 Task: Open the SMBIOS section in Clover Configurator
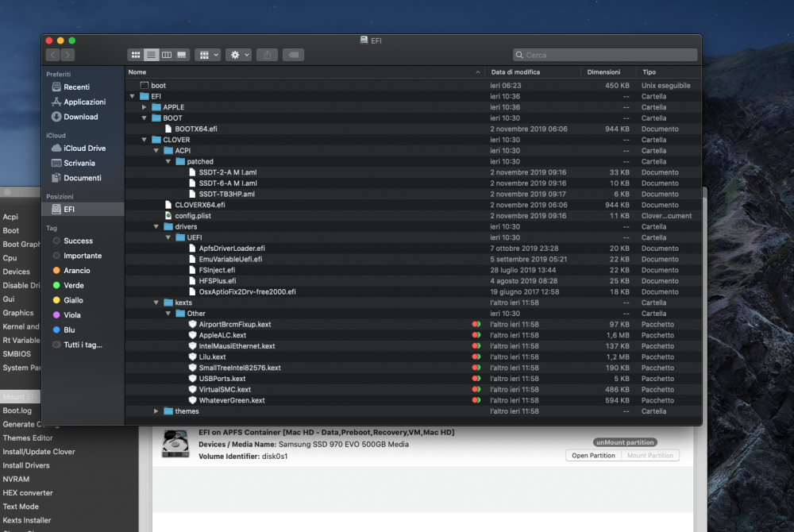(x=17, y=354)
